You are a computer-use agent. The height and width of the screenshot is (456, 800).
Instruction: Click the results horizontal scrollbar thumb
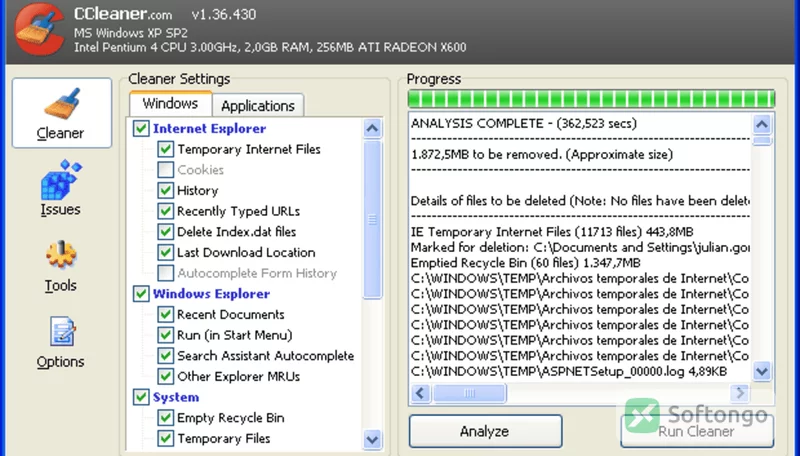[469, 393]
